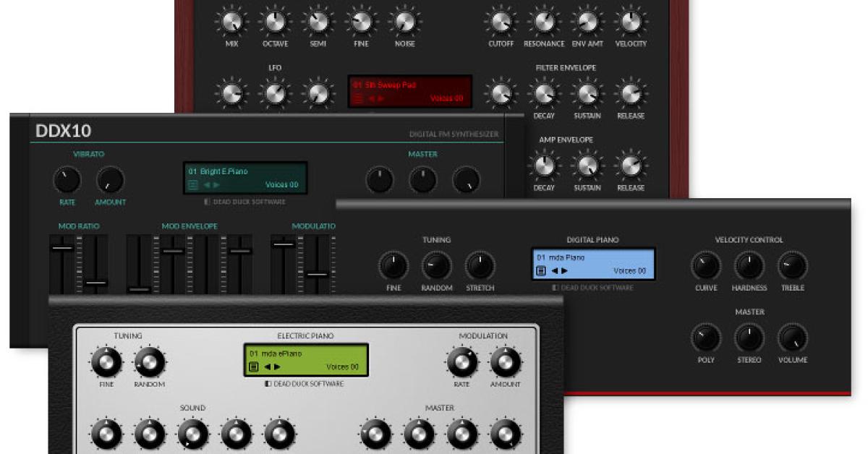Click the Filter Envelope RELEASE knob

click(631, 93)
